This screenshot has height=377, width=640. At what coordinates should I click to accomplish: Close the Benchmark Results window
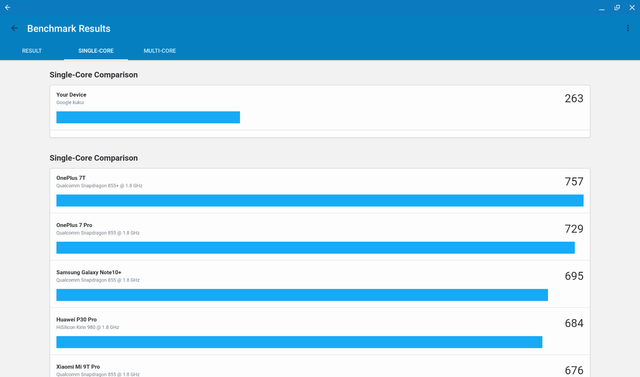tap(632, 8)
